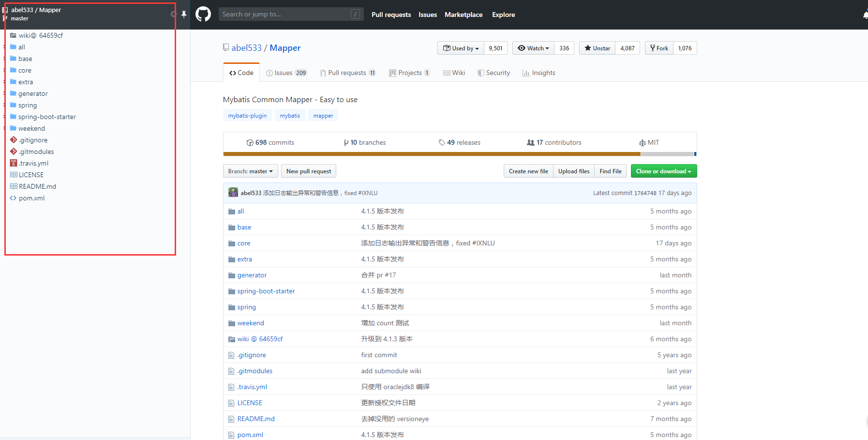Viewport: 868px width, 440px height.
Task: Open global Pull requests in top navigation
Action: click(x=391, y=15)
